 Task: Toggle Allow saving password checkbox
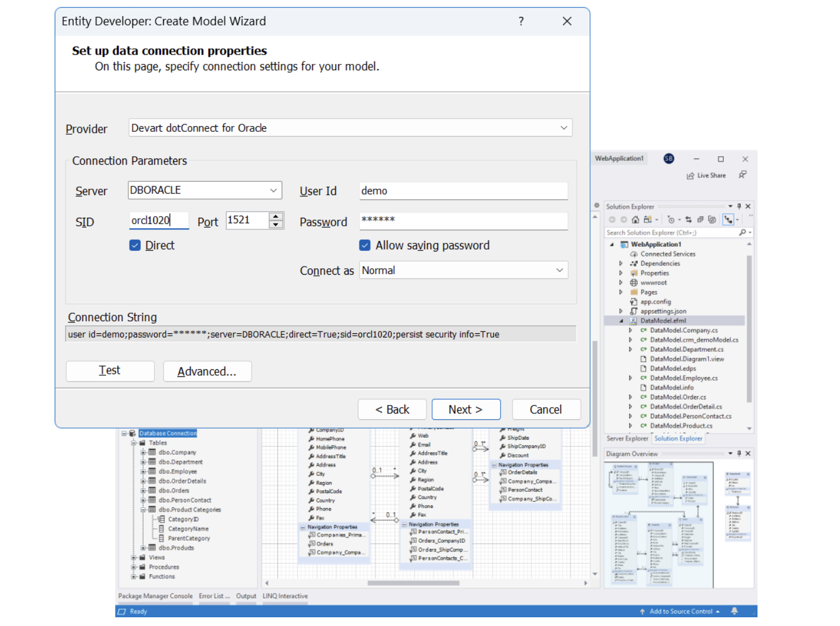(x=365, y=246)
